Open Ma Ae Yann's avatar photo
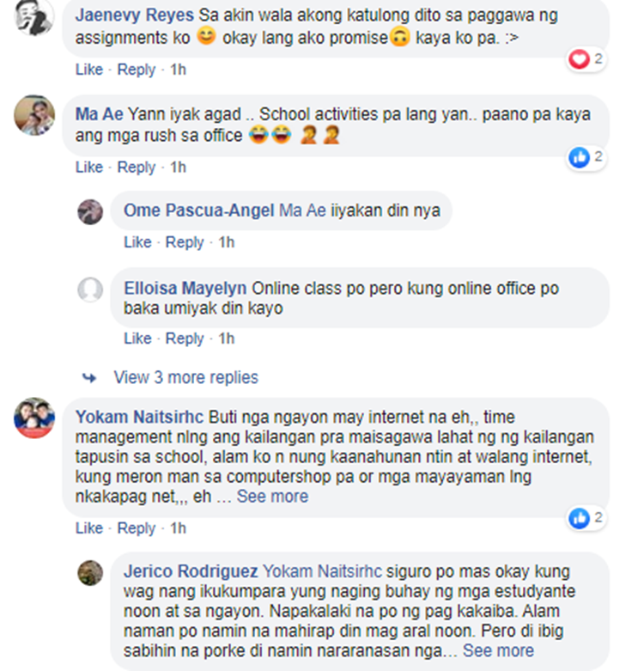This screenshot has height=671, width=644. [x=34, y=115]
